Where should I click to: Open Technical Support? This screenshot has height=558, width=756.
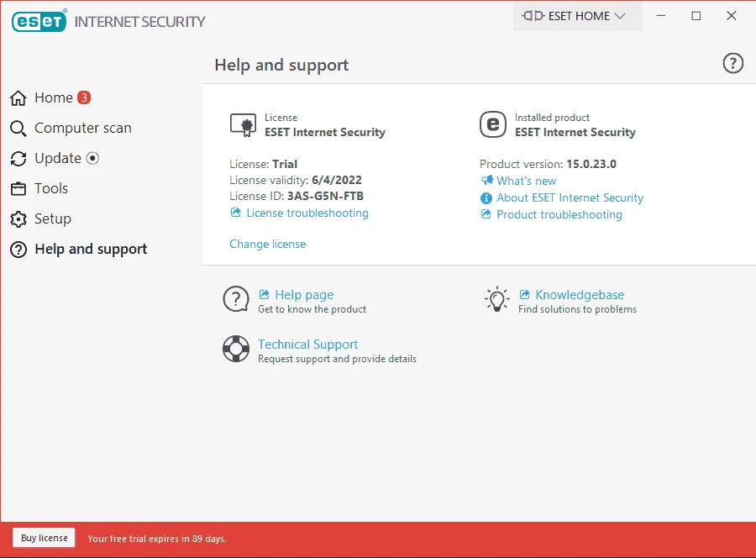307,345
